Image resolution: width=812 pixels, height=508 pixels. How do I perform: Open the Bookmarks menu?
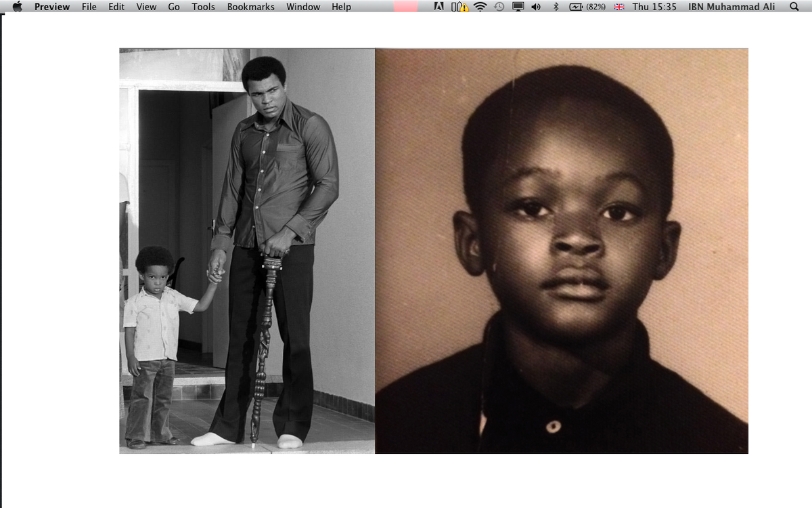click(x=250, y=7)
